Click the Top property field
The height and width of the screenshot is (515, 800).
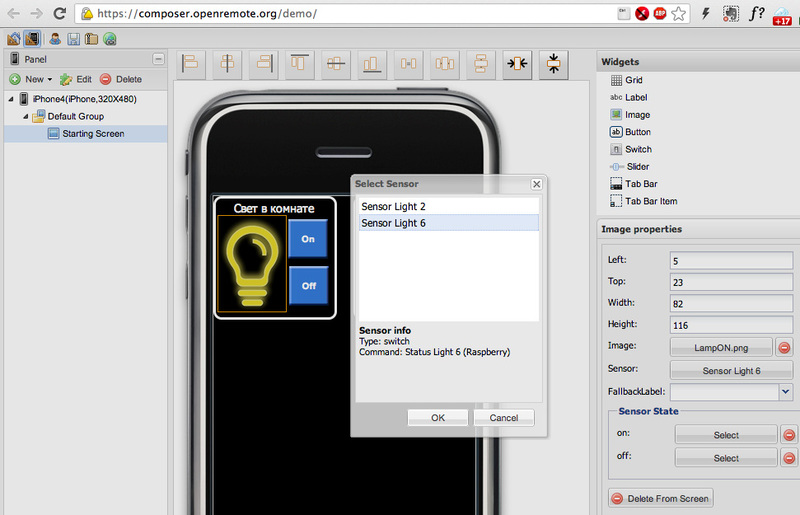(x=731, y=283)
